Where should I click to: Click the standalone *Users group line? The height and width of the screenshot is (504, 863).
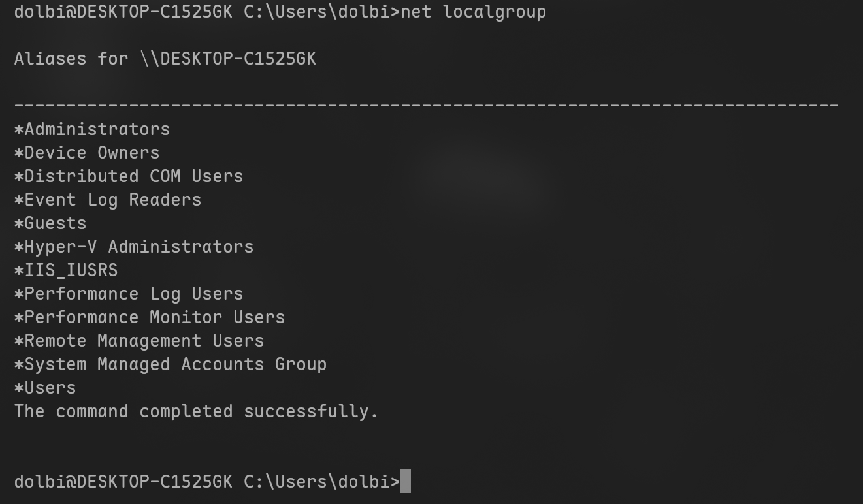(45, 388)
